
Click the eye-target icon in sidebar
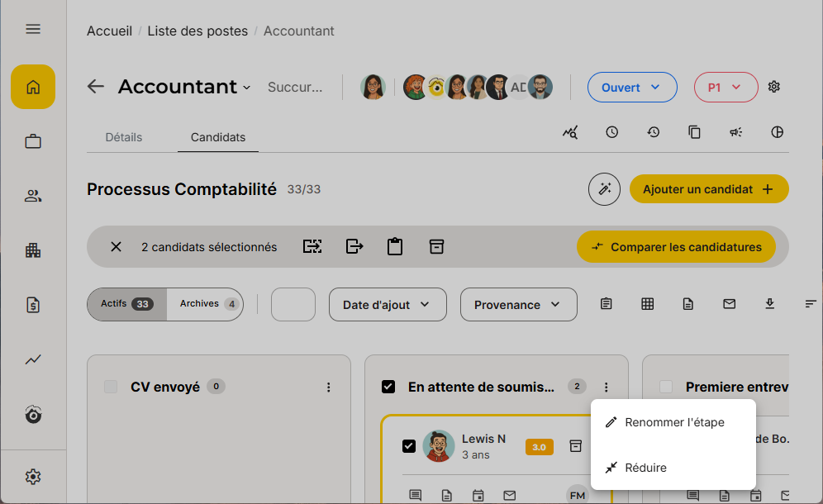tap(33, 414)
